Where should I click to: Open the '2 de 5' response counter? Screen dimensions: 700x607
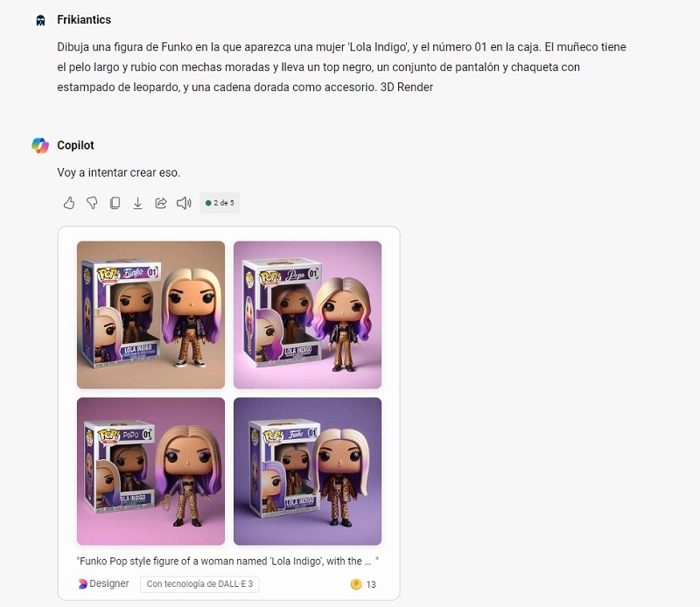[x=220, y=203]
